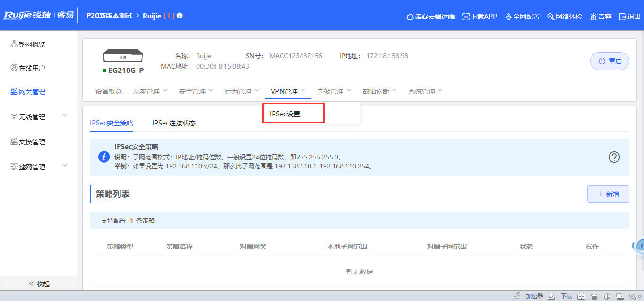Click the 重启 reboot button
Viewport: 644px width, 301px height.
pos(609,61)
